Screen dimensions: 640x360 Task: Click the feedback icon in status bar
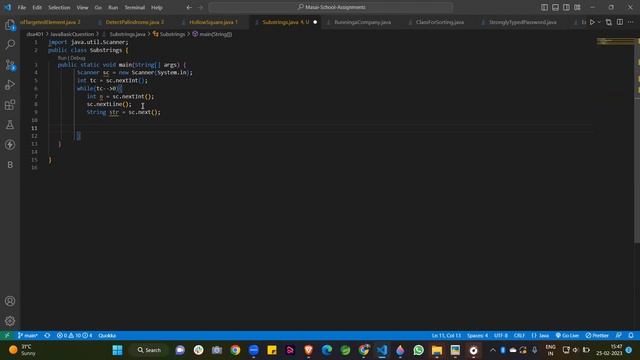(x=619, y=335)
